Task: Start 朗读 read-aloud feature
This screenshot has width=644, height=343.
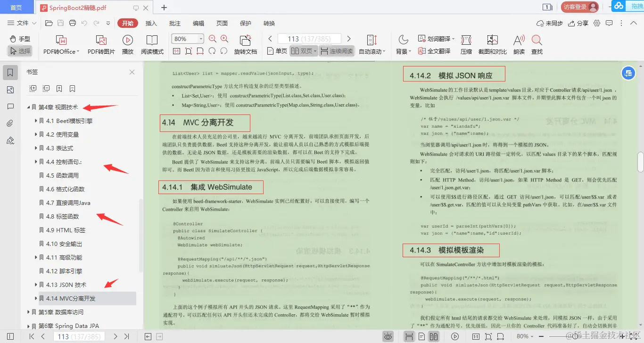Action: 518,44
